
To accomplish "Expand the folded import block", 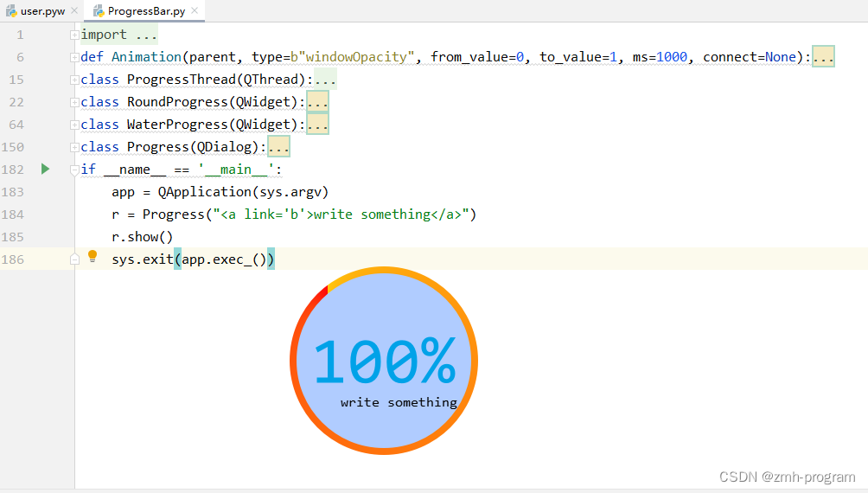I will coord(74,35).
